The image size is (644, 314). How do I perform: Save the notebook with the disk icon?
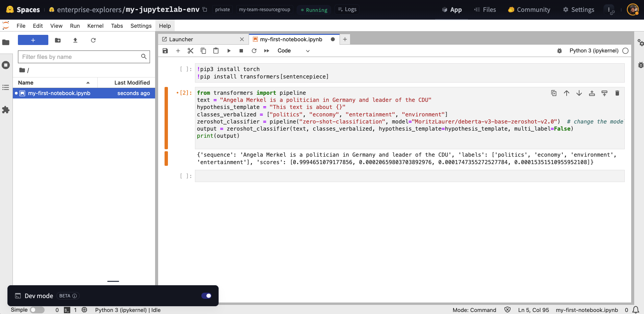click(165, 51)
